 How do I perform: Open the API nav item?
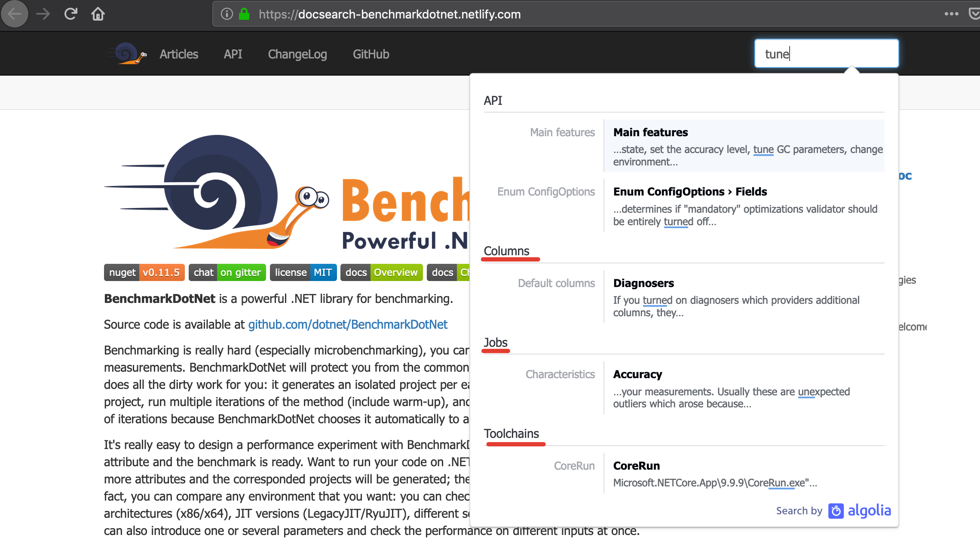tap(233, 54)
